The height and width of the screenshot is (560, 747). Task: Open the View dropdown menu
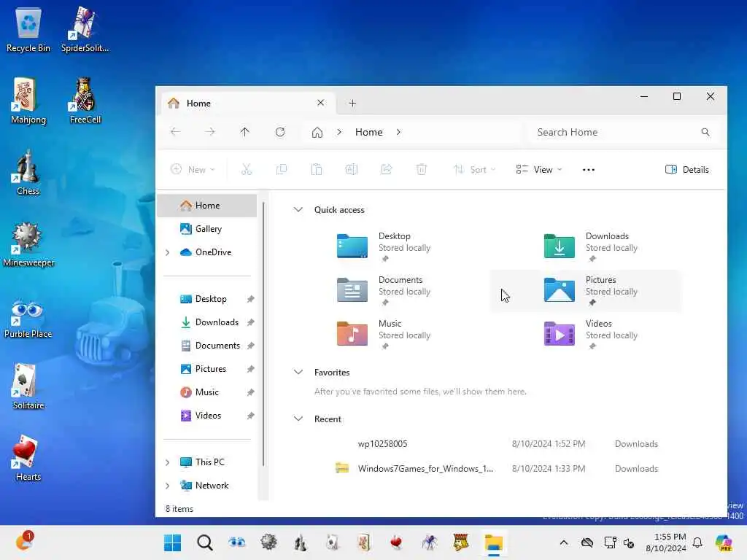[539, 169]
